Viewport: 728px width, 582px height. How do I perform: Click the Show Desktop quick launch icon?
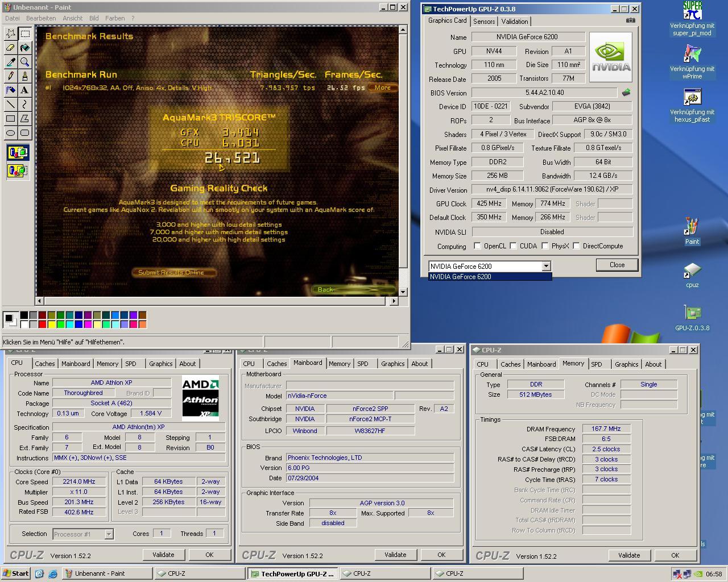(39, 573)
